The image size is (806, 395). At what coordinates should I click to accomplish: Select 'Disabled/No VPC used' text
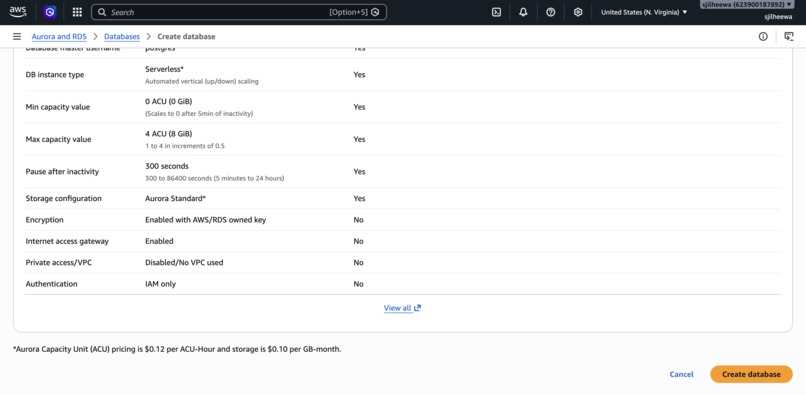pyautogui.click(x=184, y=263)
